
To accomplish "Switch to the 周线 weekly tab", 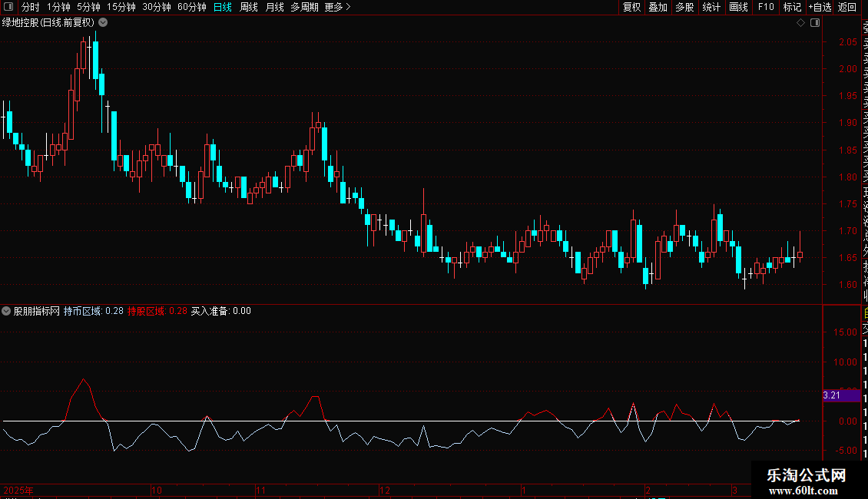I will tap(249, 7).
